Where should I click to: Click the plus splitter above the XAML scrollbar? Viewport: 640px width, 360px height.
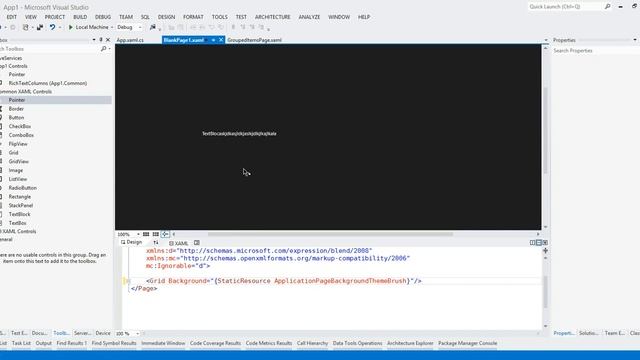pos(545,251)
